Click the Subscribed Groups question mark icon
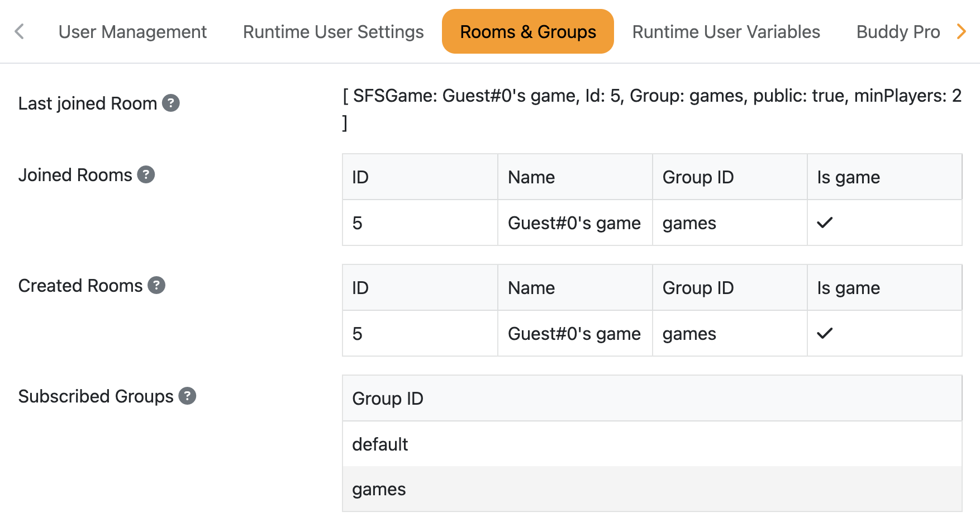Screen dimensions: 980x521 (188, 396)
